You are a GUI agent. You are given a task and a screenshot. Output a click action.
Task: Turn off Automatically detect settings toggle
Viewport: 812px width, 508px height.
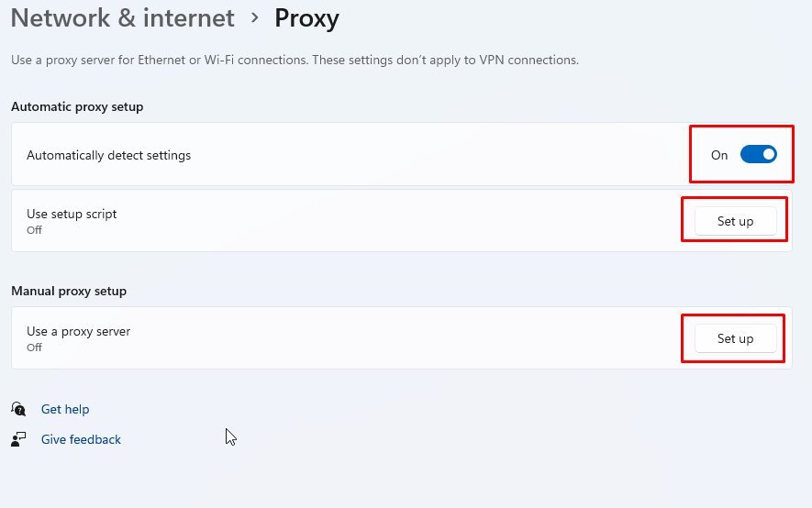tap(758, 154)
